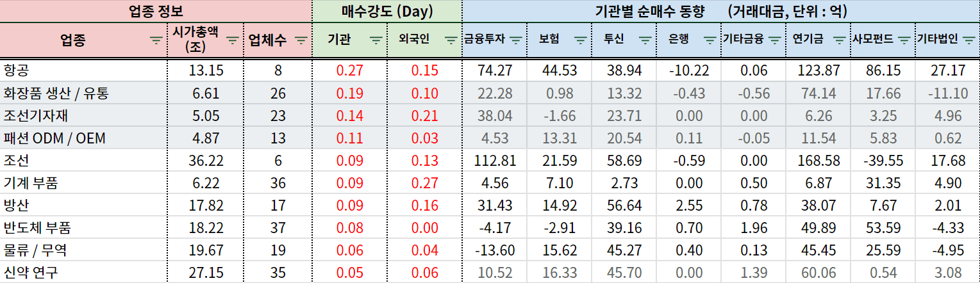Expand the 기타금융 column filter dropdown

coord(774,40)
